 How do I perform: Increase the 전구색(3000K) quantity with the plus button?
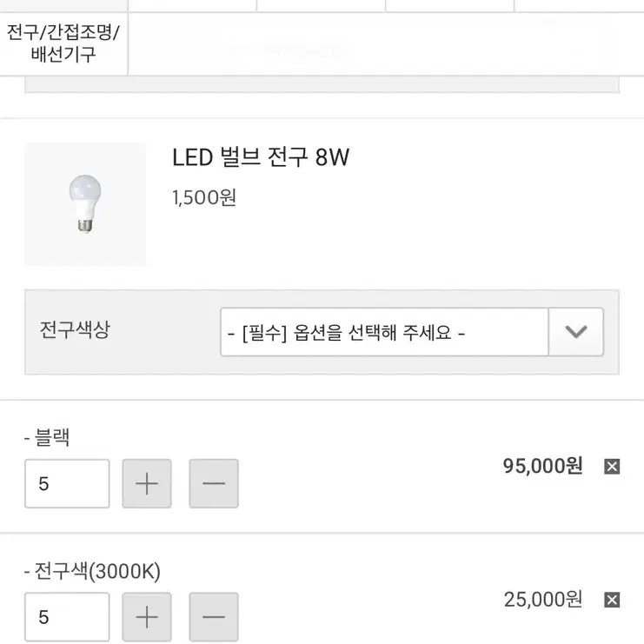pos(147,617)
